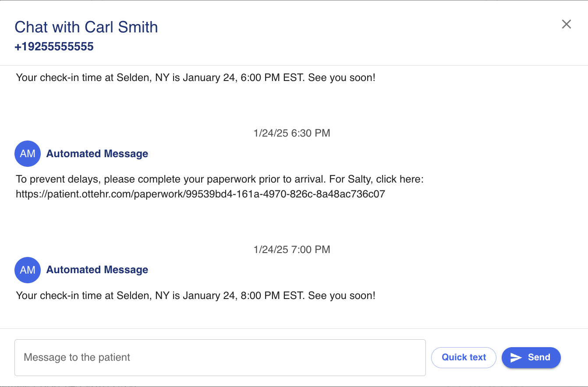Close the Carl Smith chat dialog

(x=567, y=25)
